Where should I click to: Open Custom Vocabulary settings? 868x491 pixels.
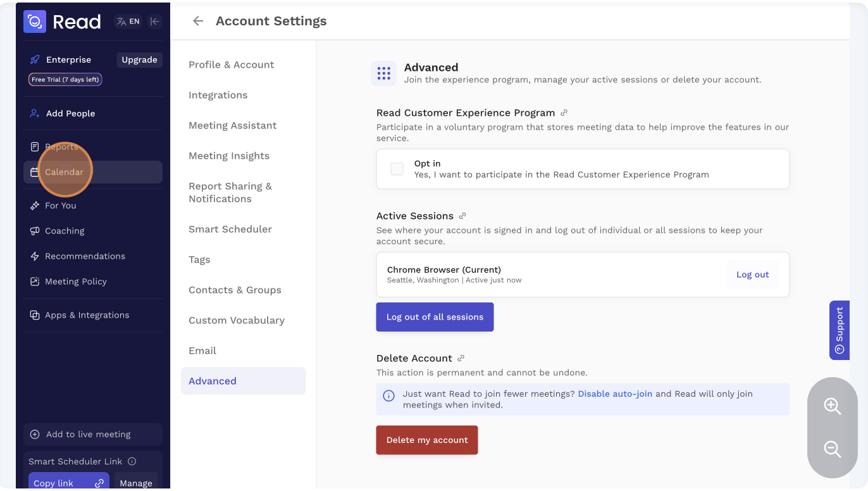tap(237, 320)
